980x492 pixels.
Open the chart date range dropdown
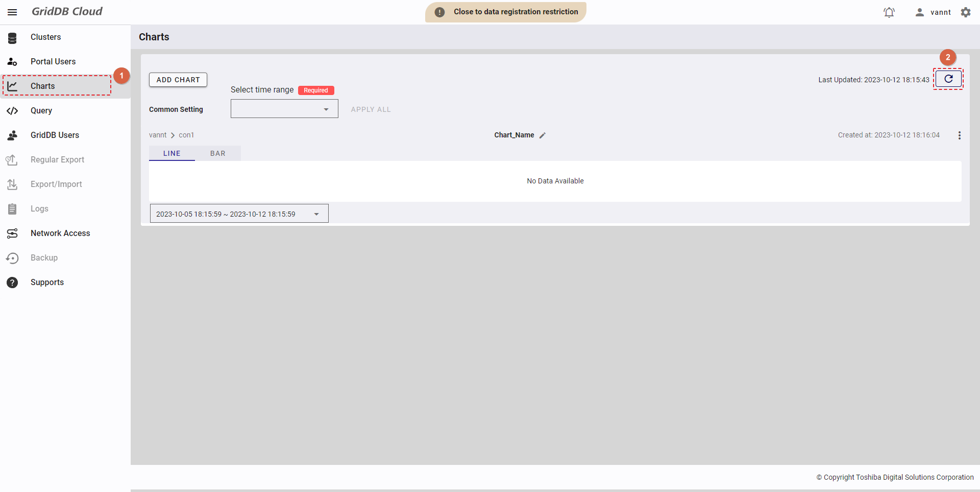[x=239, y=214]
